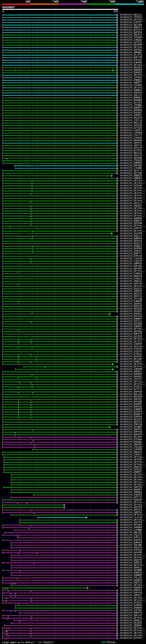Image resolution: width=146 pixels, height=644 pixels.
Task: Click the =50char. scale legend
Action: point(109,642)
